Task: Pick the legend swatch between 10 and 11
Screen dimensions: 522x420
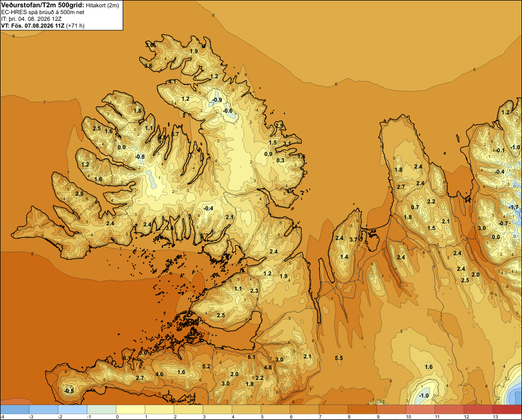Action: [420, 410]
